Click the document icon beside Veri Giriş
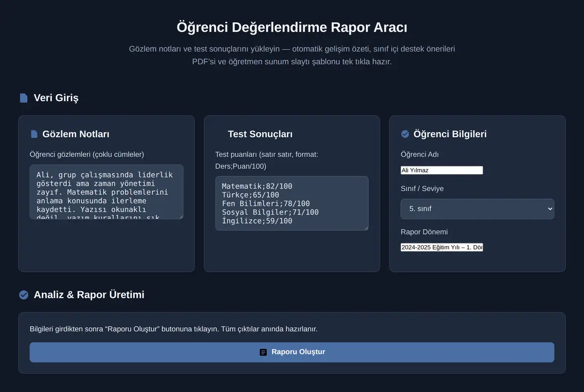The width and height of the screenshot is (584, 392). 23,98
